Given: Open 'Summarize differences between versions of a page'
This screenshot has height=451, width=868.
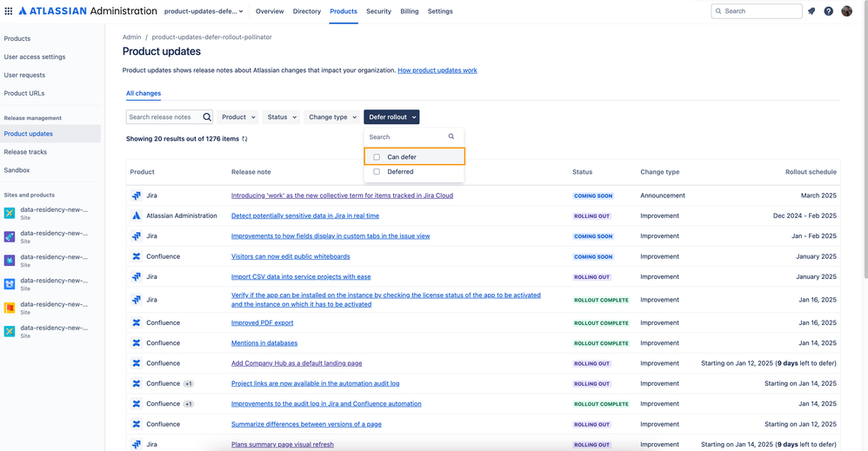Looking at the screenshot, I should (306, 424).
